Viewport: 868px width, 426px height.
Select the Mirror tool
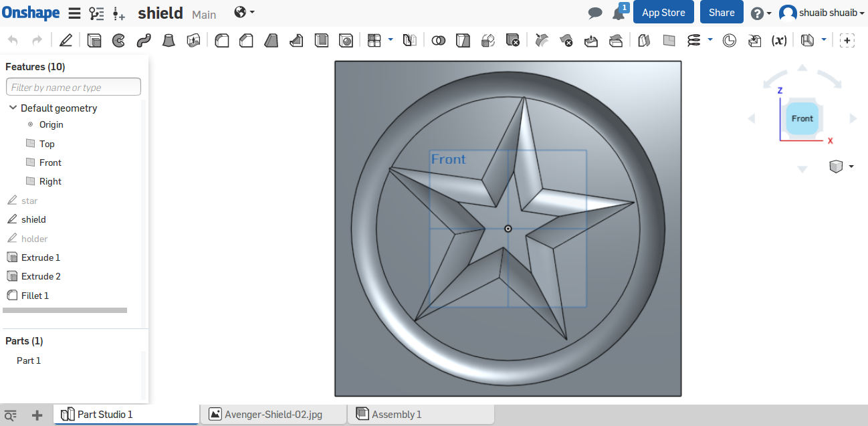click(x=410, y=41)
